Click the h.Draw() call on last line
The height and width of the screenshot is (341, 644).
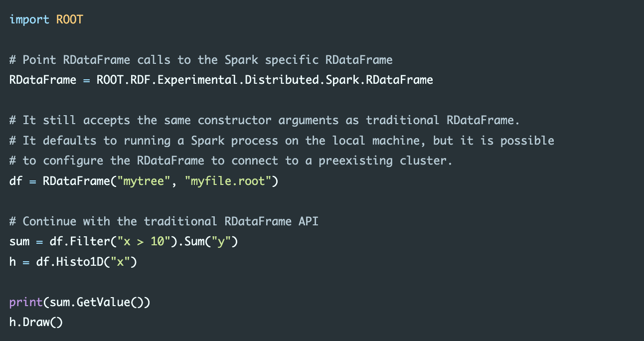tap(36, 322)
